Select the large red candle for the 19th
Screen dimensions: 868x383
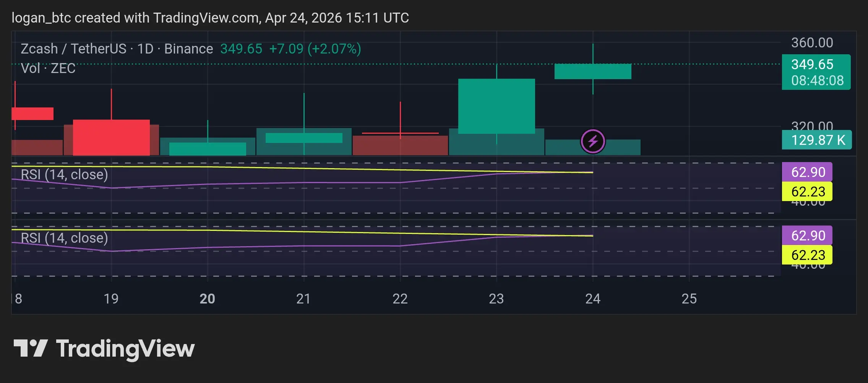[x=111, y=138]
